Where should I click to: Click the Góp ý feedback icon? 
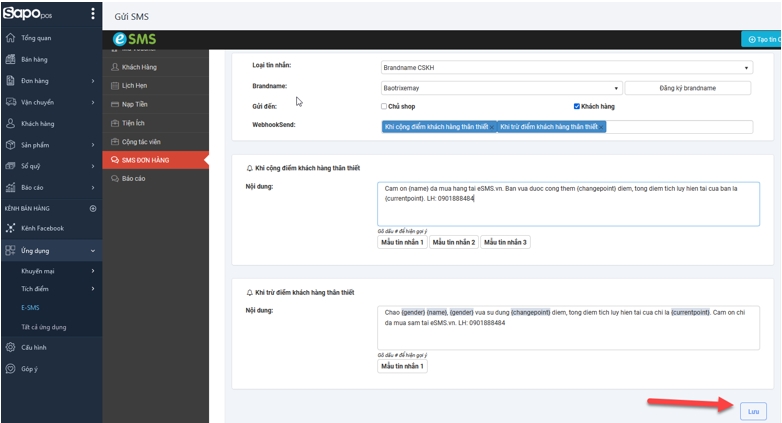[10, 369]
